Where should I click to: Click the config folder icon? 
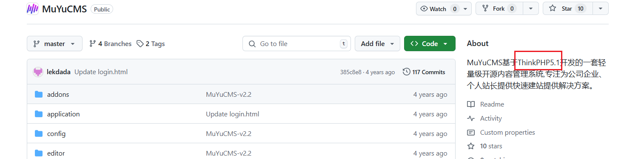tap(39, 133)
